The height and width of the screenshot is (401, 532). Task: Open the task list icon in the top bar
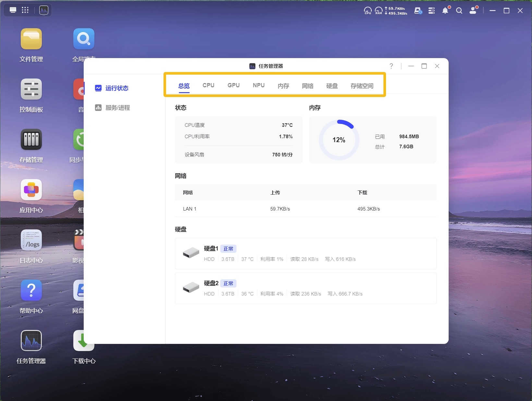(x=431, y=11)
